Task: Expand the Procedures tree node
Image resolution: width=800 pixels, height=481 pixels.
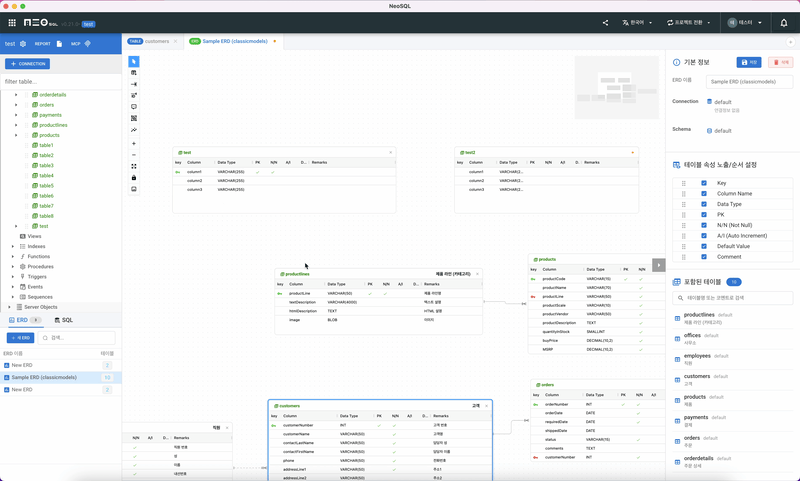Action: 15,267
